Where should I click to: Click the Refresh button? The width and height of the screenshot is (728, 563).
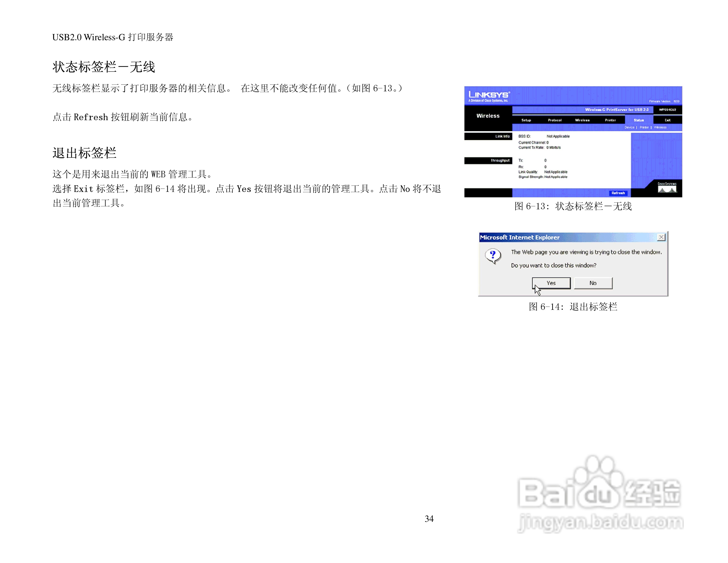(618, 193)
